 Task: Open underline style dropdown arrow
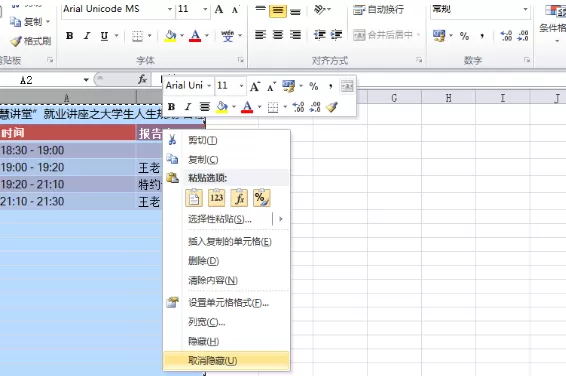click(x=117, y=36)
